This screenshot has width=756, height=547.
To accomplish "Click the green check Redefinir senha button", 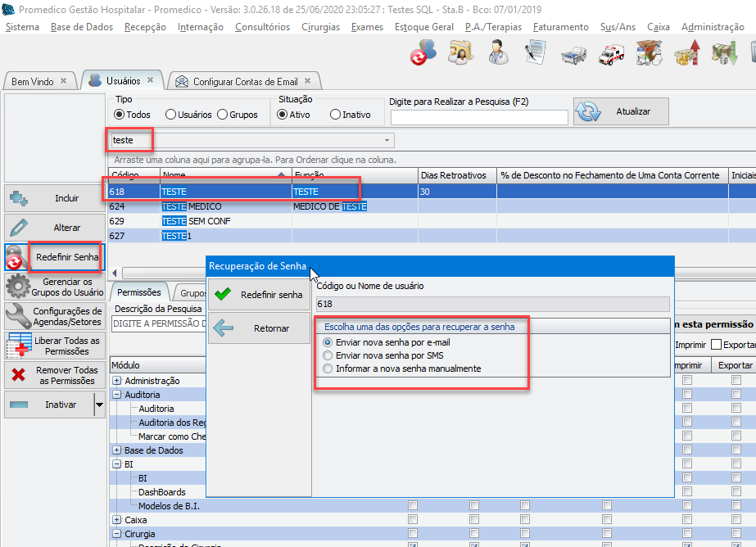I will (259, 294).
